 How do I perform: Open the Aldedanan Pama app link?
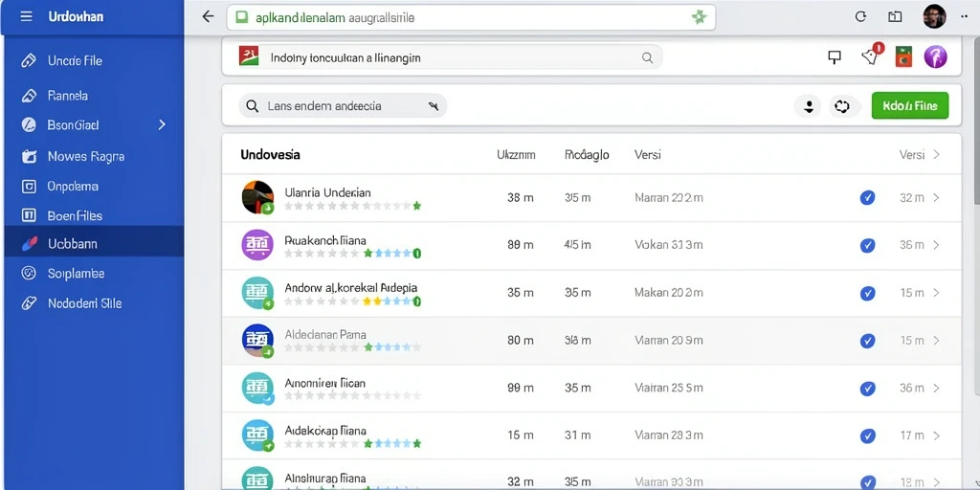(x=325, y=334)
